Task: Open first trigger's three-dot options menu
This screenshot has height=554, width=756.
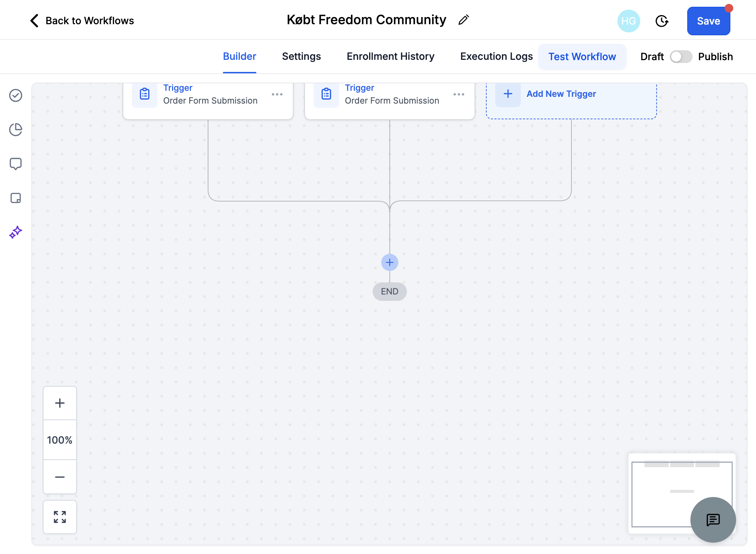Action: (x=277, y=94)
